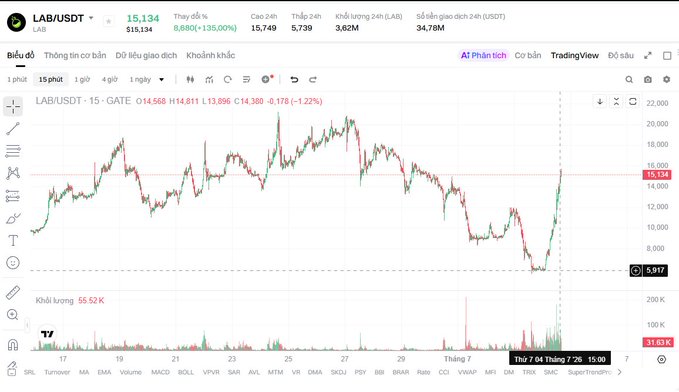This screenshot has height=392, width=679.
Task: Select the 4 giờ interval
Action: tap(110, 80)
